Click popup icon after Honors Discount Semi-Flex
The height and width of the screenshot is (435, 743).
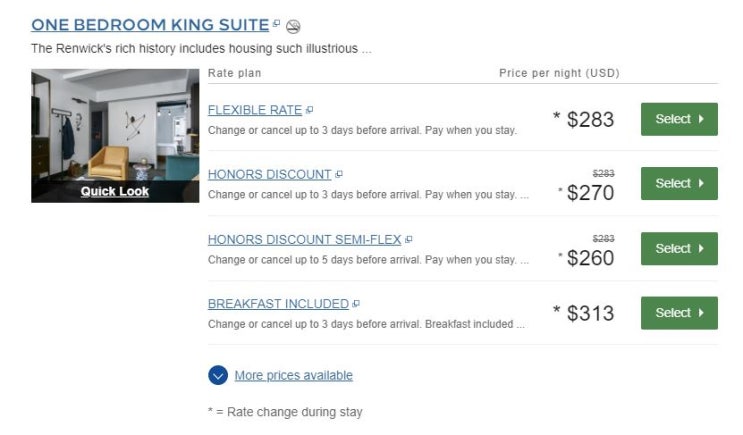pos(409,240)
